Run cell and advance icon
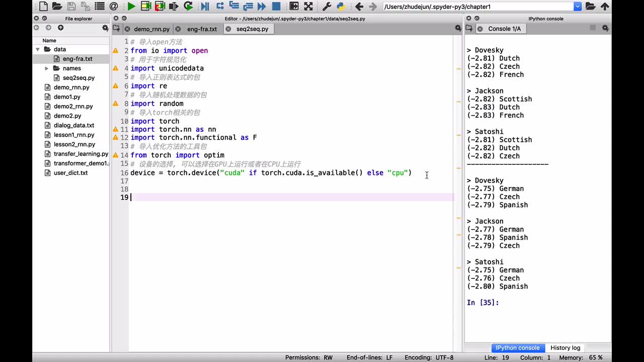 pos(160,7)
